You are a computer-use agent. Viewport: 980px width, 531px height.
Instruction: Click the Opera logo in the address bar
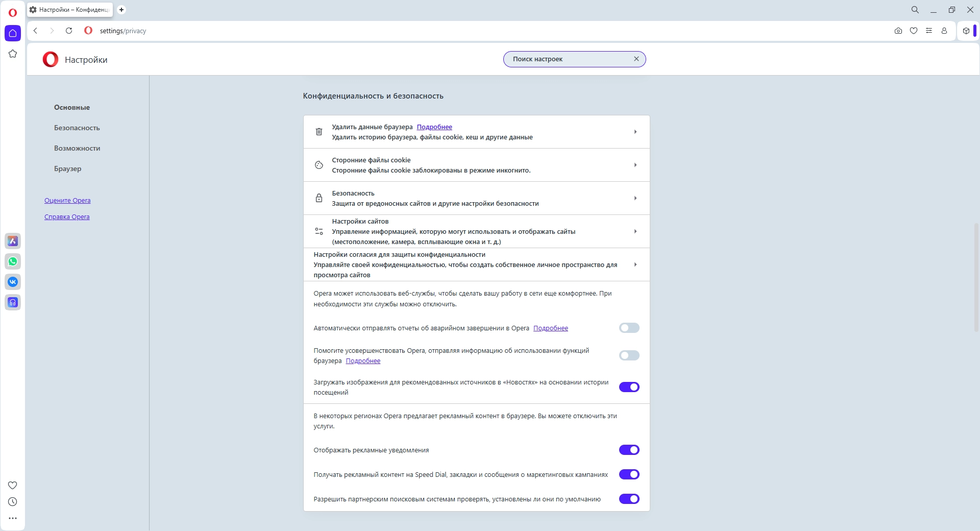(88, 31)
